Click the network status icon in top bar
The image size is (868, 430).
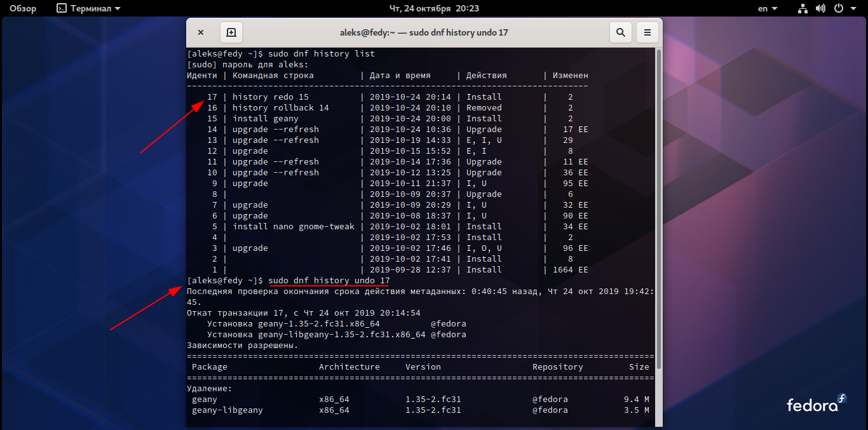[x=803, y=8]
